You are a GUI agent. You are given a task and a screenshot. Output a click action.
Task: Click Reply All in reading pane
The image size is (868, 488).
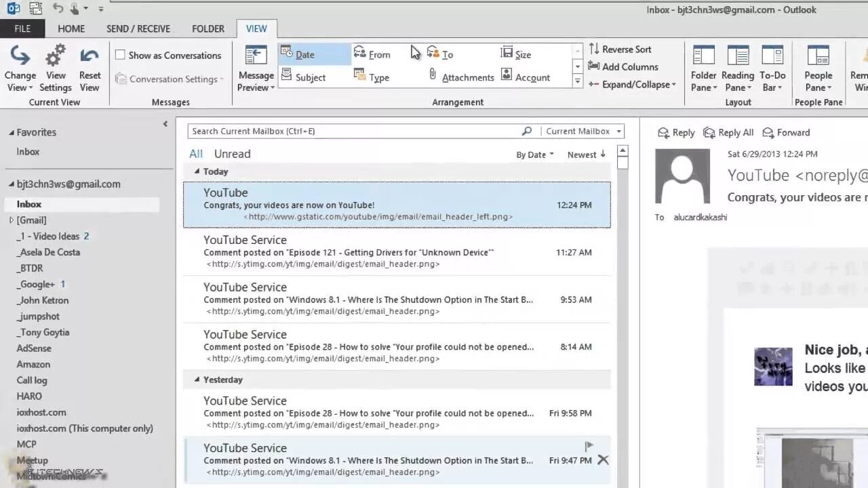(x=728, y=132)
